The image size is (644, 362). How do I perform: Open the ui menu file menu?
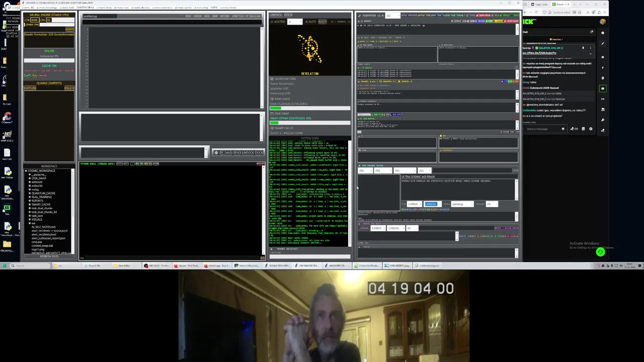pos(28,8)
